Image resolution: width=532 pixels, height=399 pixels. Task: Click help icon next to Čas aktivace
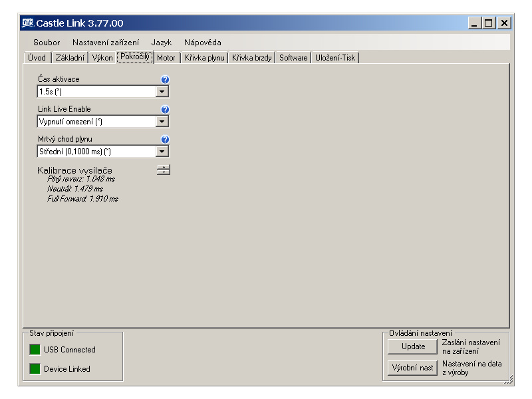click(166, 80)
